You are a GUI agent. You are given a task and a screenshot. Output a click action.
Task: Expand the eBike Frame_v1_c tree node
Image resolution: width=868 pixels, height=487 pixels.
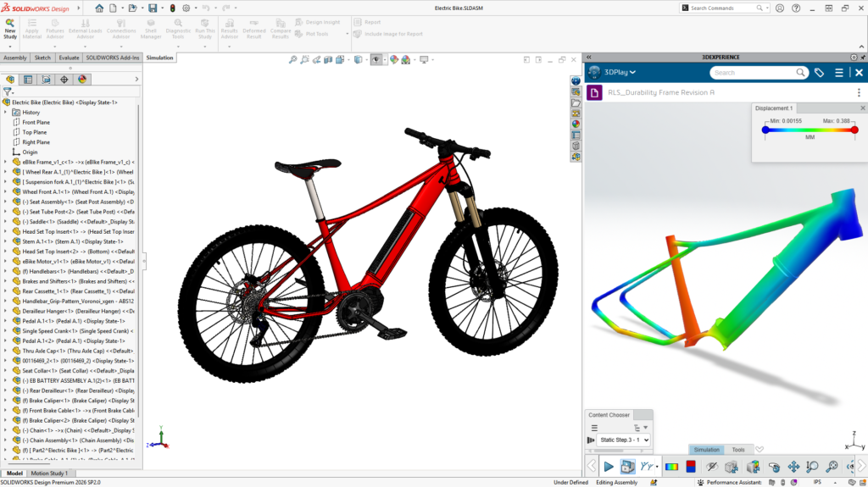[6, 162]
